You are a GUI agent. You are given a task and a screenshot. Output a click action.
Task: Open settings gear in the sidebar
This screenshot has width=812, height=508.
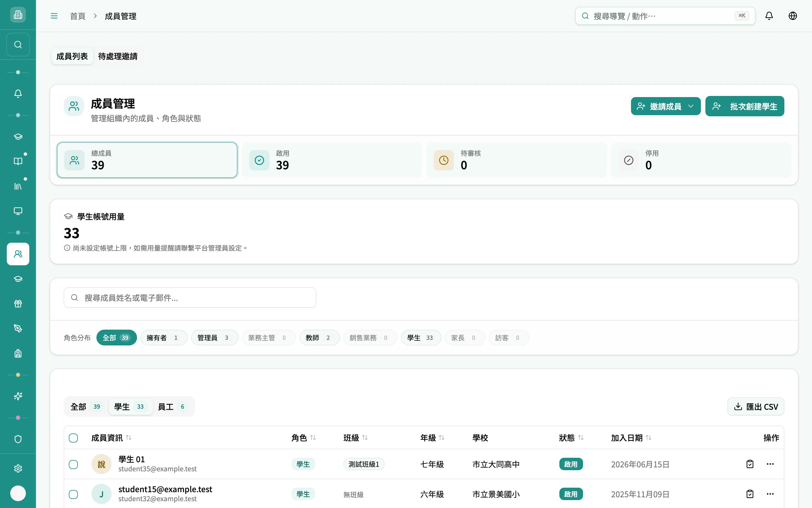point(18,468)
